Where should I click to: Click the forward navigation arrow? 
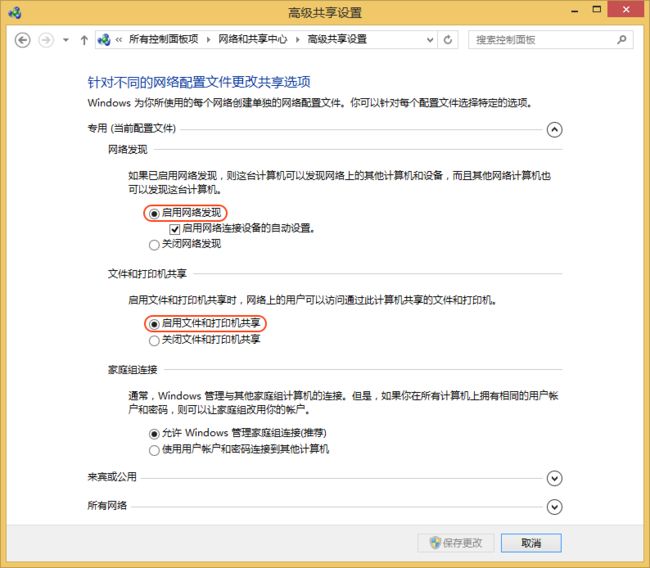[x=46, y=40]
